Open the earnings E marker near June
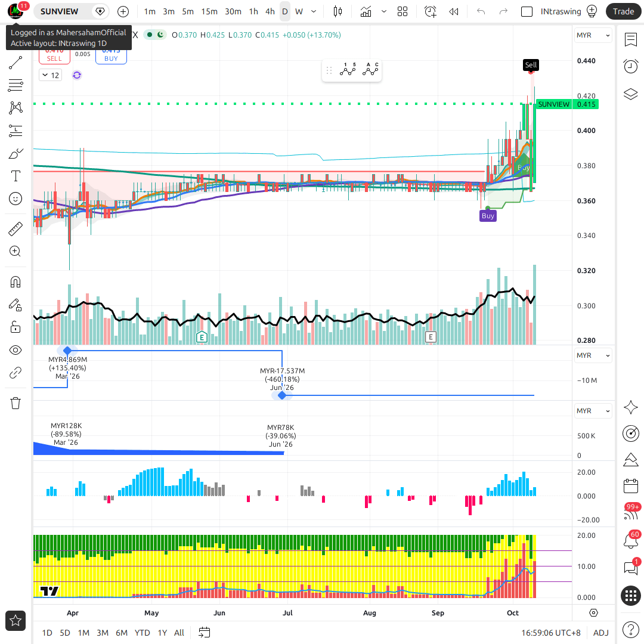The height and width of the screenshot is (644, 644). point(202,337)
